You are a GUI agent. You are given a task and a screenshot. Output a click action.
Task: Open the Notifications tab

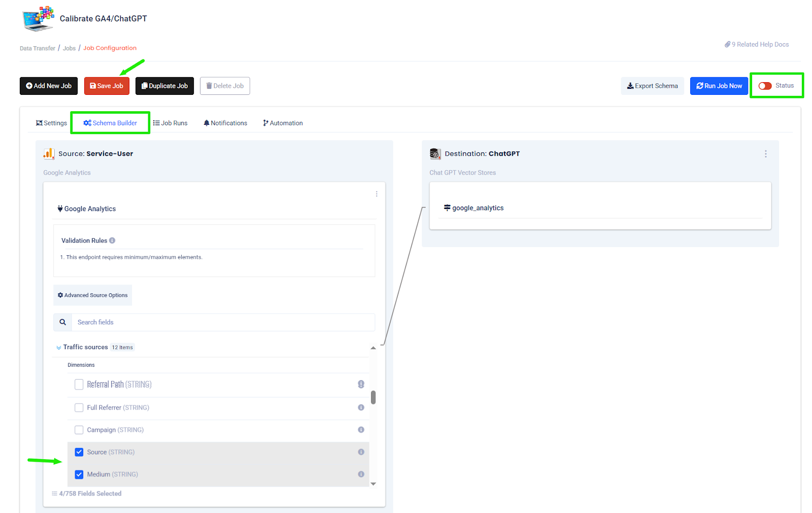tap(225, 123)
